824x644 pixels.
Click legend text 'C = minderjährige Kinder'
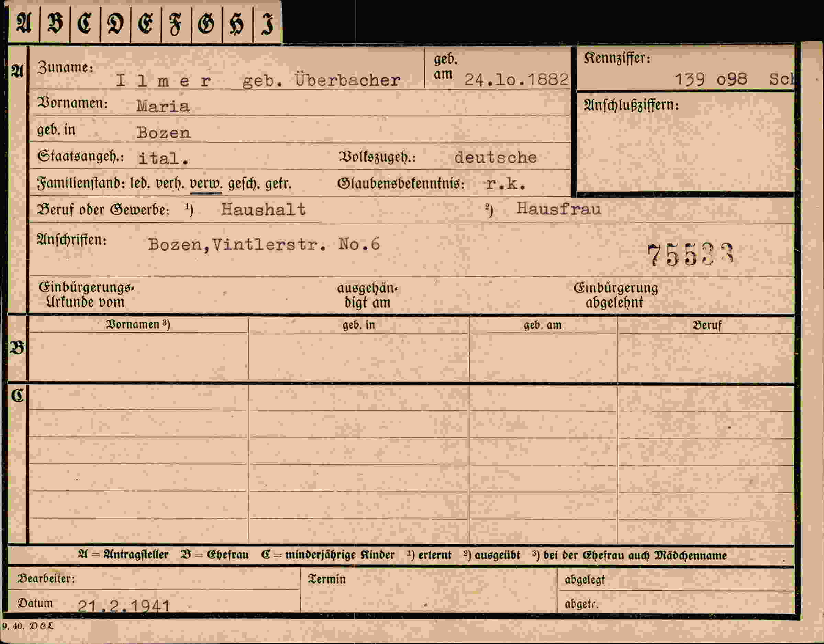point(328,555)
